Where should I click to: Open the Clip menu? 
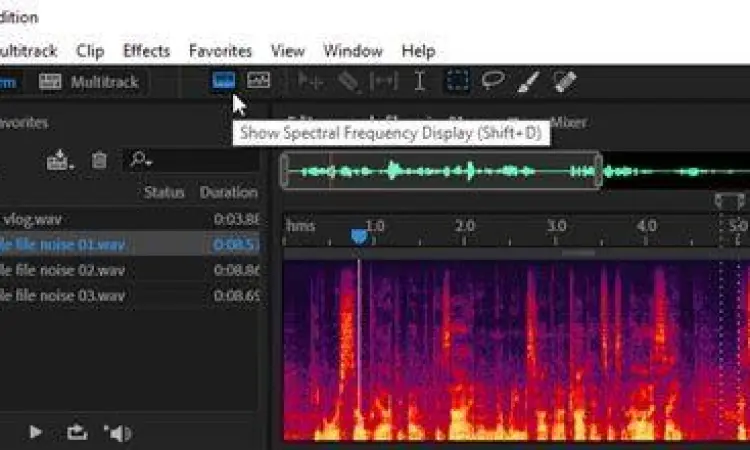click(x=90, y=51)
